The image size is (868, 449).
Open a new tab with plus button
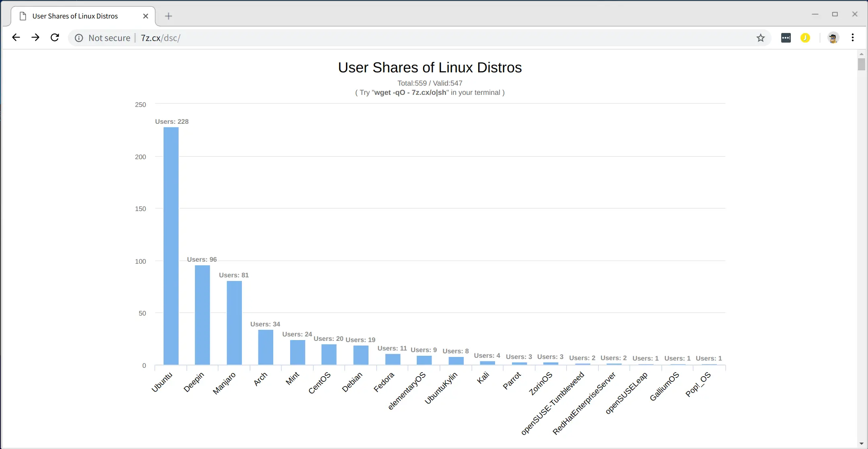pyautogui.click(x=169, y=16)
